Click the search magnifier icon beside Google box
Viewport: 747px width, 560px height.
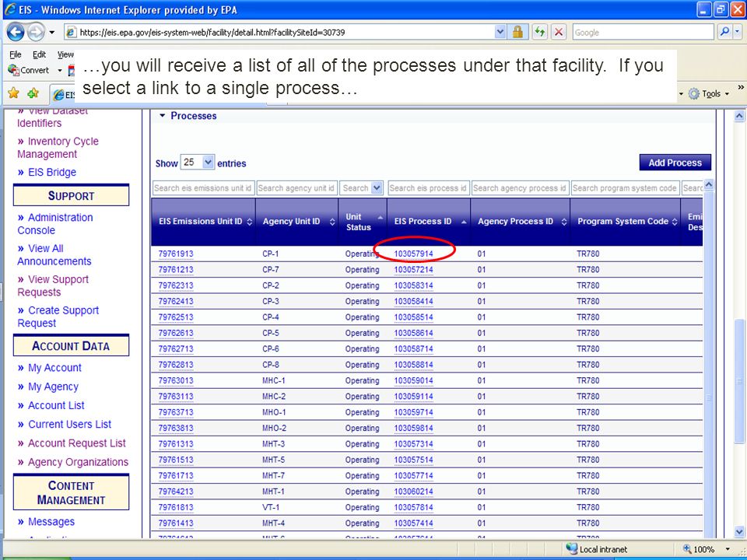[724, 33]
